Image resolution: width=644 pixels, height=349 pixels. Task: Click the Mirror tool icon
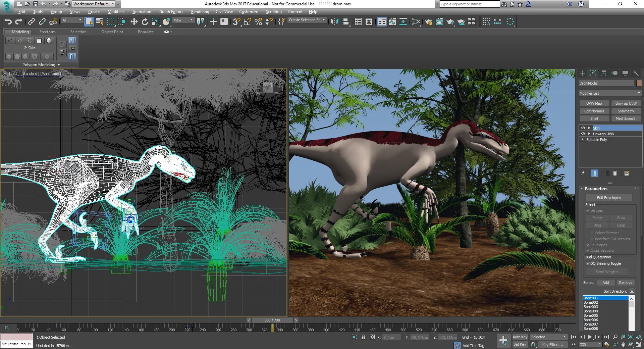click(334, 22)
